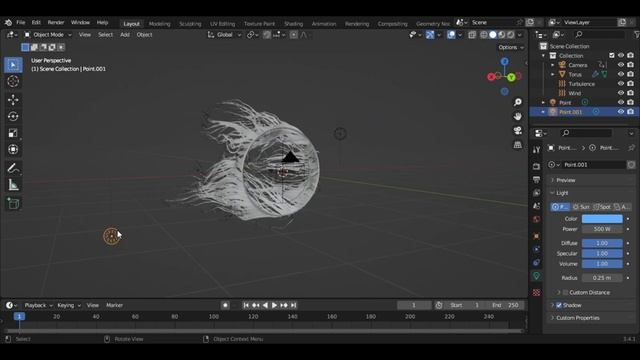Open the View Layer properties tab
Screen dimensions: 640x360
(x=536, y=193)
